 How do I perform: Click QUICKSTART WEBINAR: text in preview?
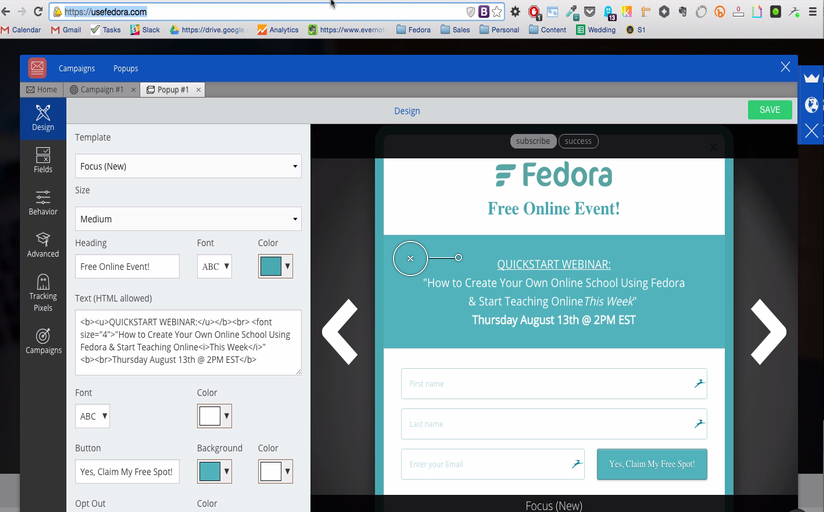point(554,264)
